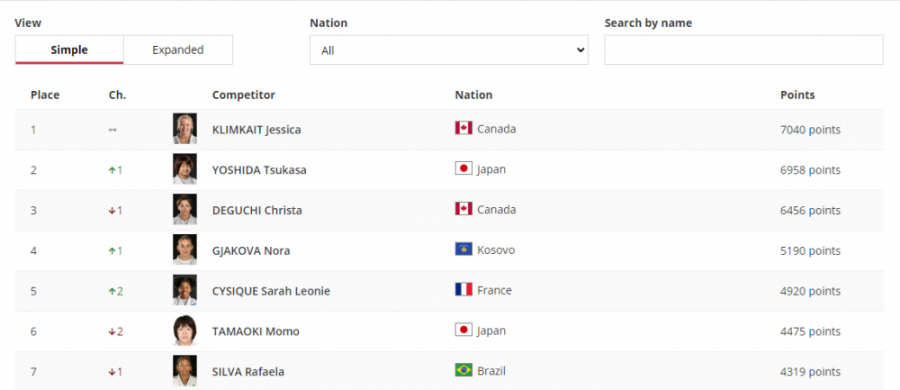Open the Nation dropdown showing All
900x390 pixels.
449,50
